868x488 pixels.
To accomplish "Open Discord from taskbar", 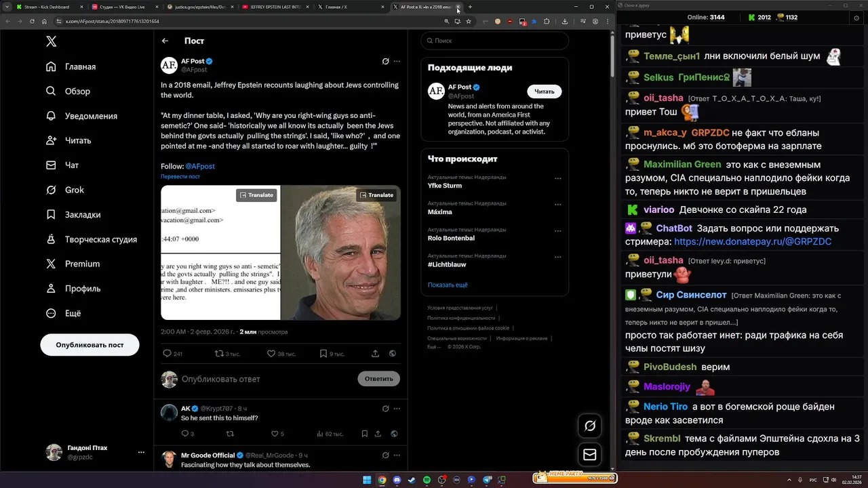I will point(397,480).
